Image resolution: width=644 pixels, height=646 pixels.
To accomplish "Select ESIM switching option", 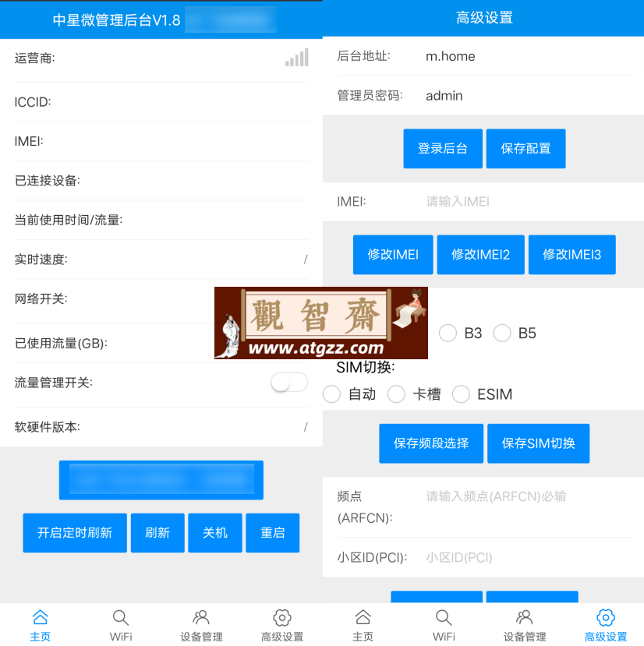I will pos(461,394).
